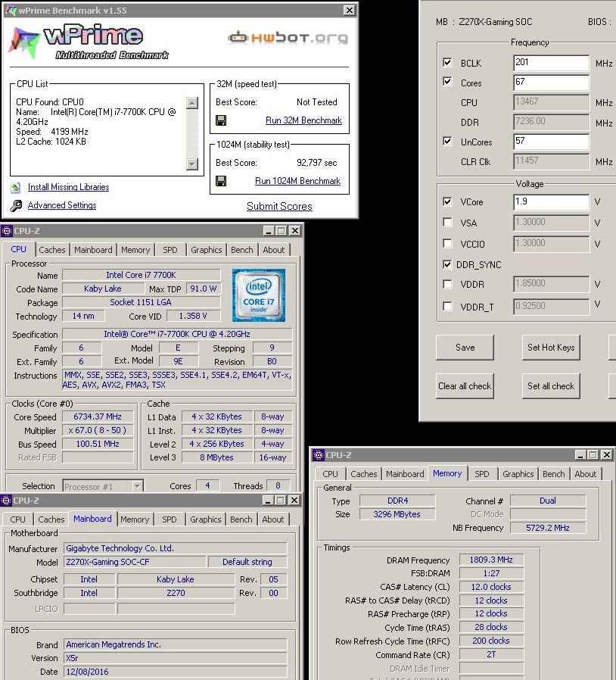
Task: Click the Save button
Action: click(465, 348)
